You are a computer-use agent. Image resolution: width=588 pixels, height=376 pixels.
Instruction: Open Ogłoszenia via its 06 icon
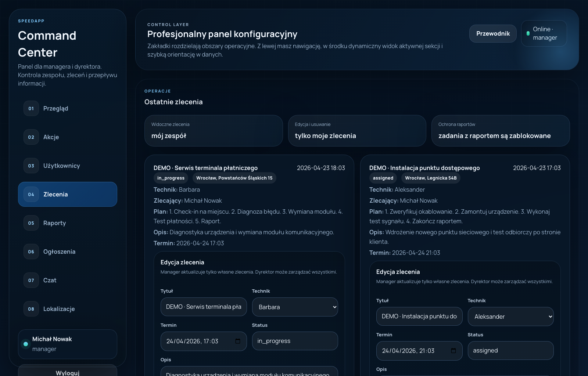[31, 252]
